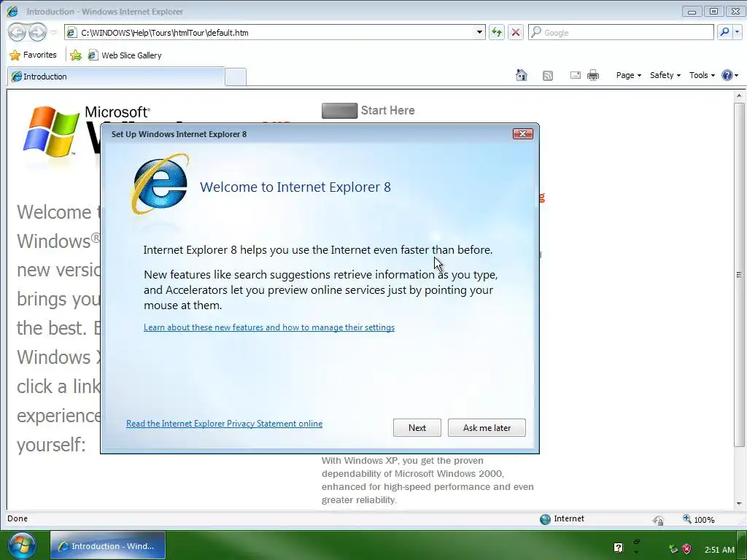Open the recent pages dropdown arrow
This screenshot has width=747, height=560.
53,32
